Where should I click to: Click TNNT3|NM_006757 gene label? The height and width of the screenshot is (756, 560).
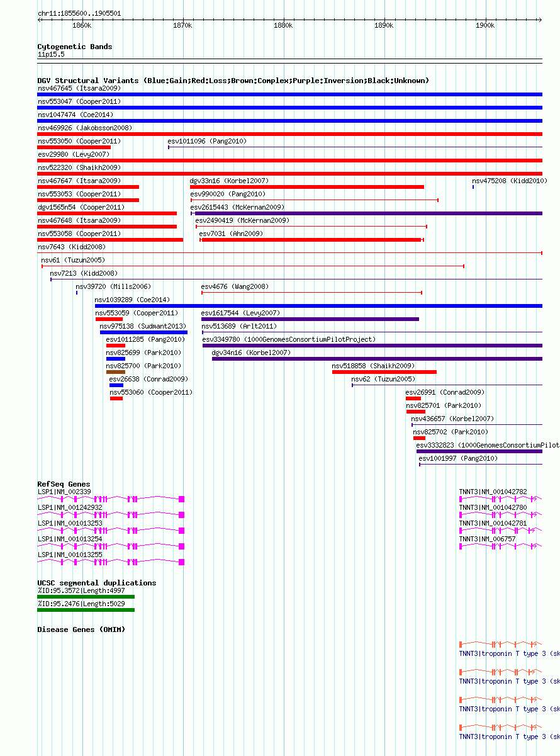[488, 539]
